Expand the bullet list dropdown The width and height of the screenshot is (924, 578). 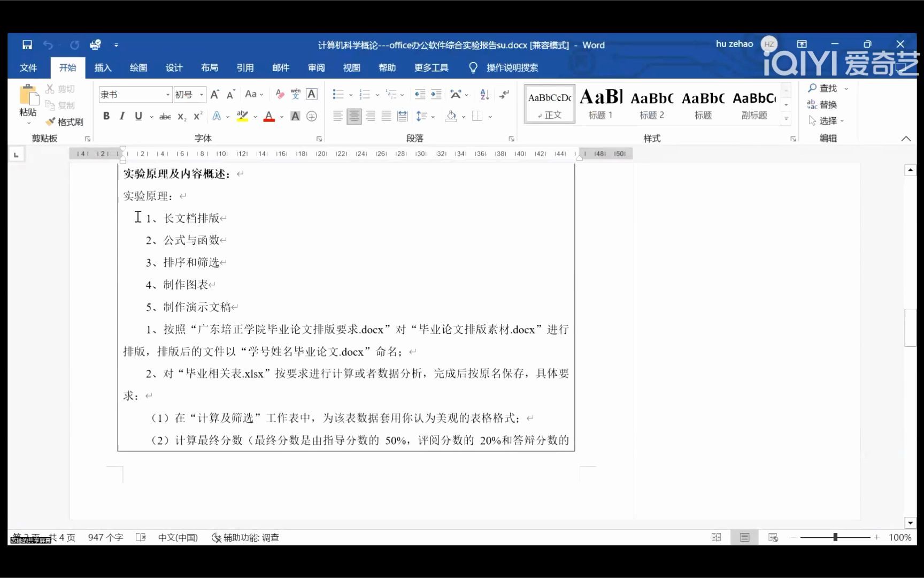[351, 95]
